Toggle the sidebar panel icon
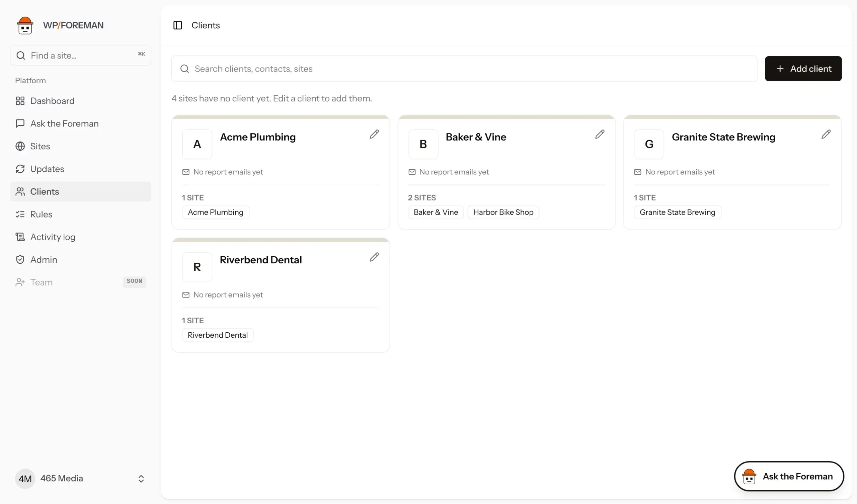This screenshot has height=504, width=857. click(177, 25)
